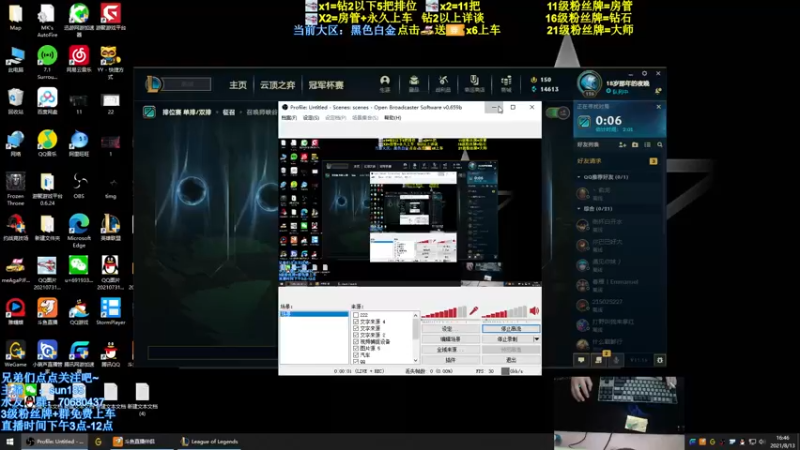Viewport: 800px width, 450px height.
Task: Click the add friend icon in friends panel
Action: pyautogui.click(x=622, y=145)
